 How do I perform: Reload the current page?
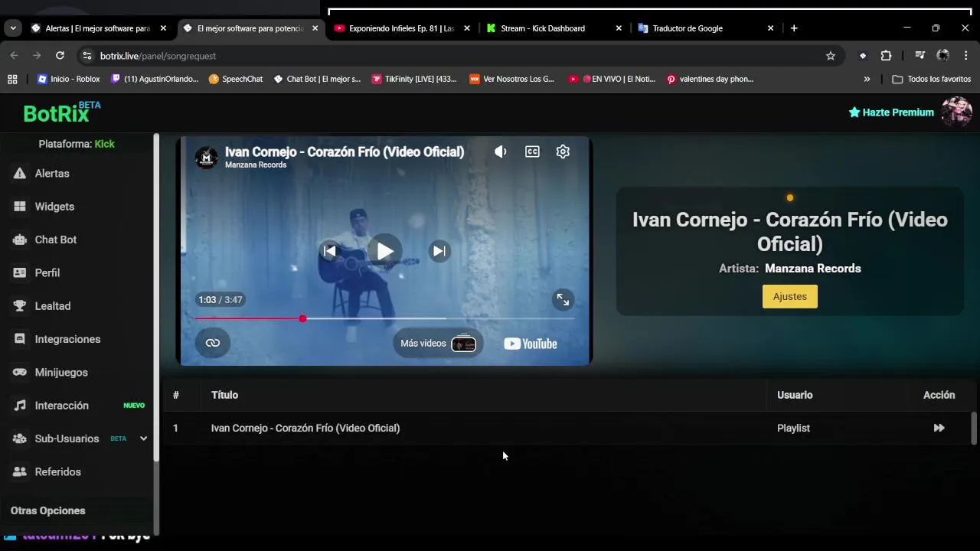point(60,56)
